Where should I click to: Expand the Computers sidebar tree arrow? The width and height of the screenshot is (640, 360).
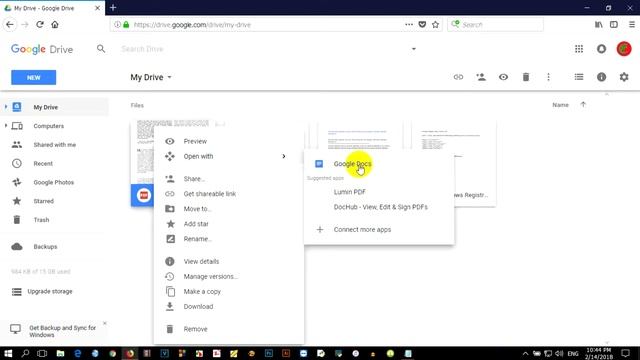click(6, 126)
